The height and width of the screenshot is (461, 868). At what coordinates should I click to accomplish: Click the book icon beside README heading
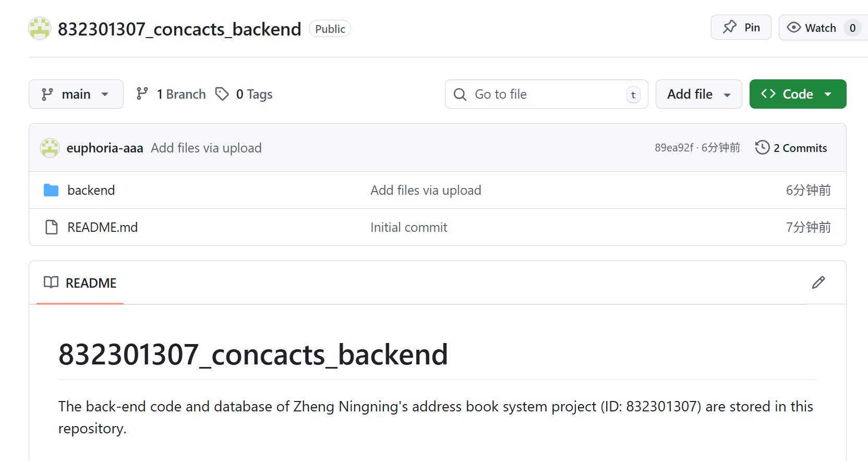point(51,282)
